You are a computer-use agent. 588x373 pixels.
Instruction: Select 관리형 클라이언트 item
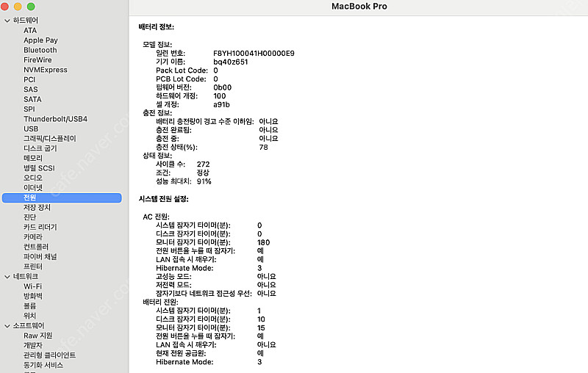[49, 355]
